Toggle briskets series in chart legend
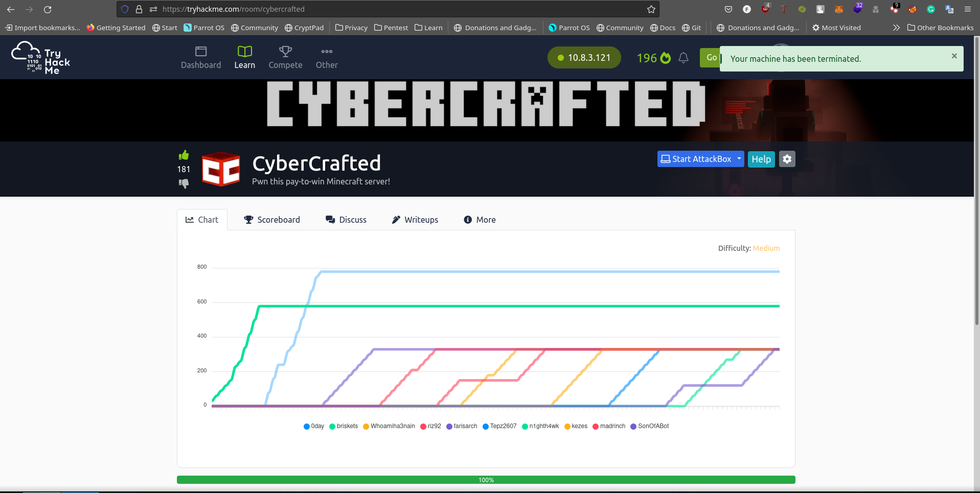This screenshot has width=980, height=493. 344,426
